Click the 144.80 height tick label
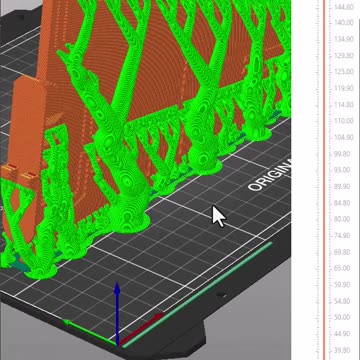The image size is (360, 360). point(344,7)
